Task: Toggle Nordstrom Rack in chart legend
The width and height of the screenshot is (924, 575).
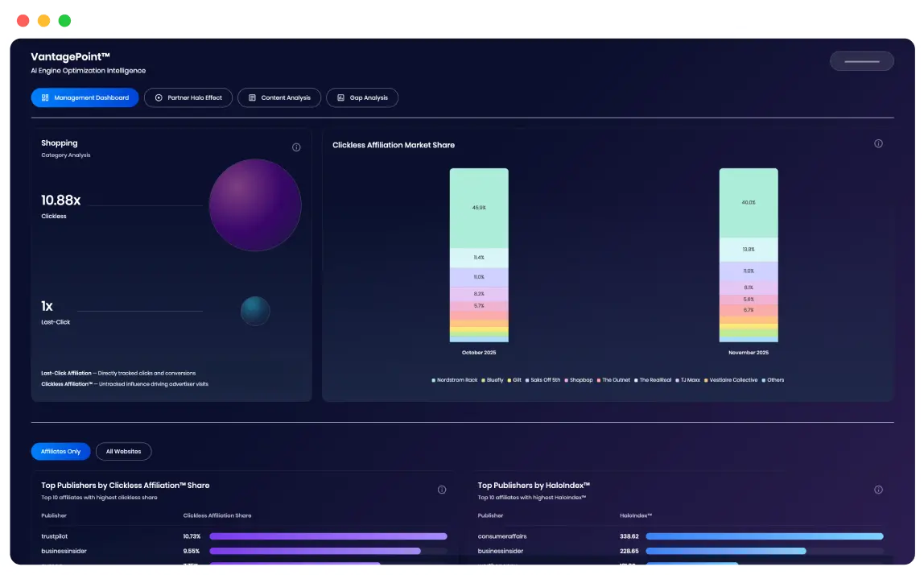Action: click(456, 380)
